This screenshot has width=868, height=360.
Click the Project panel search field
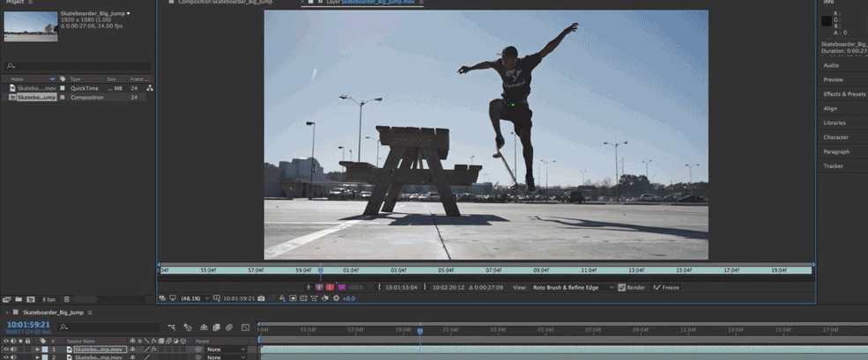point(78,66)
